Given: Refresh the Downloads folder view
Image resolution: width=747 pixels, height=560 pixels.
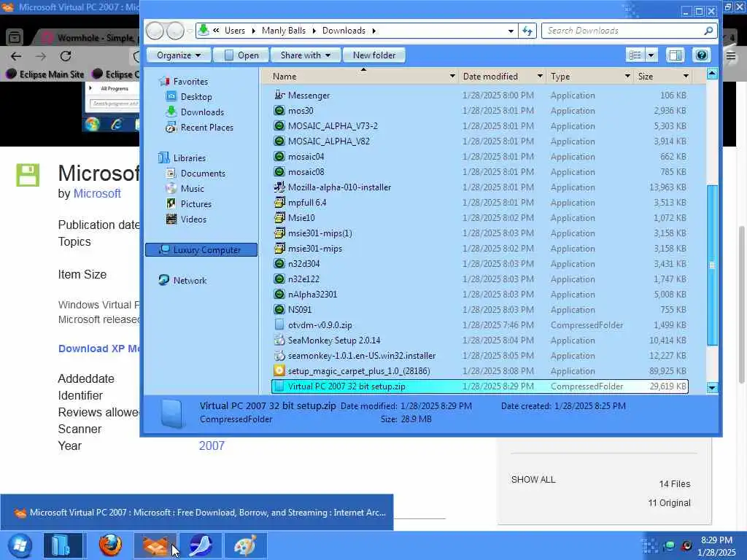Looking at the screenshot, I should 527,31.
